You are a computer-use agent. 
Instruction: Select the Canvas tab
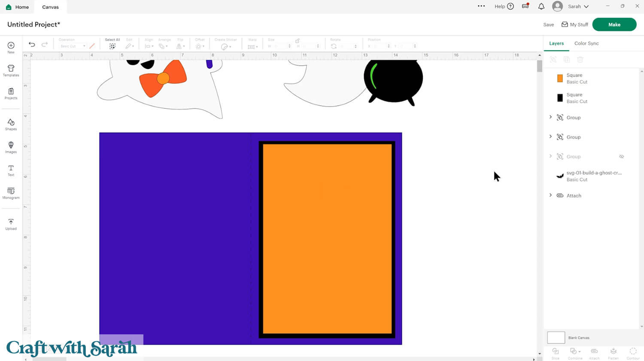(x=50, y=7)
